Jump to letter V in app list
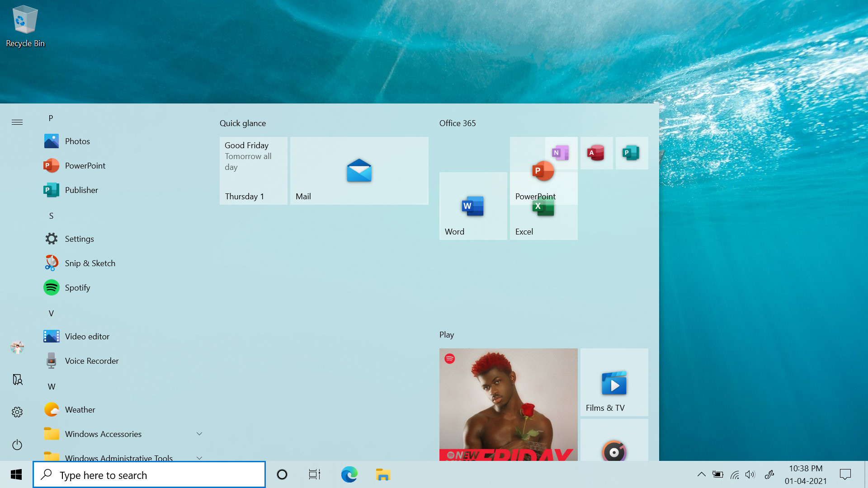Image resolution: width=868 pixels, height=488 pixels. click(x=51, y=314)
